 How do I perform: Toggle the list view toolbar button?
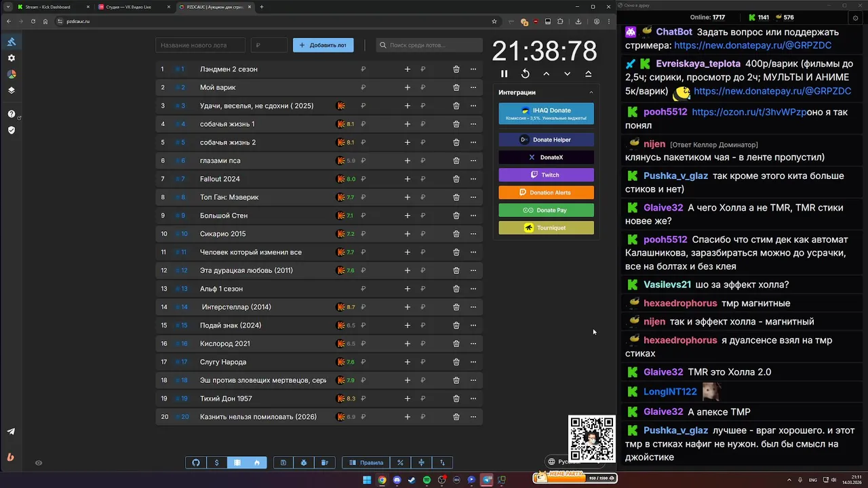click(237, 463)
